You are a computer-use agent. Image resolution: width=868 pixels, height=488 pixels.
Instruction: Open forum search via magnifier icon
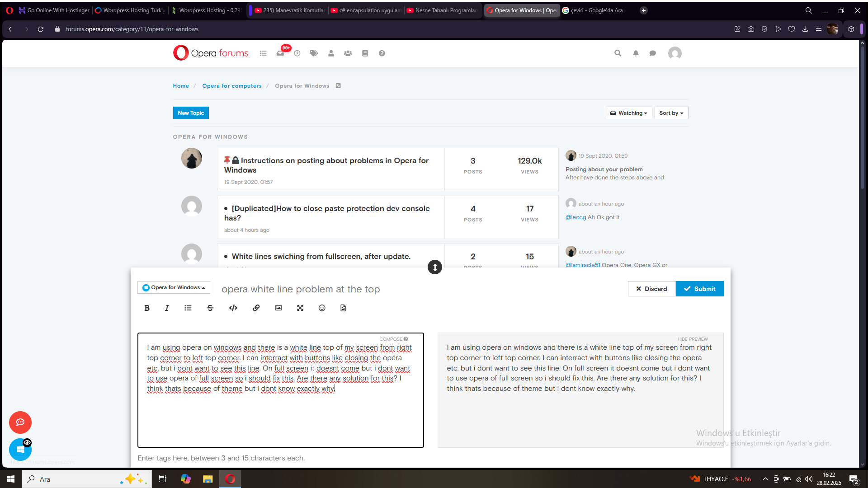click(618, 53)
